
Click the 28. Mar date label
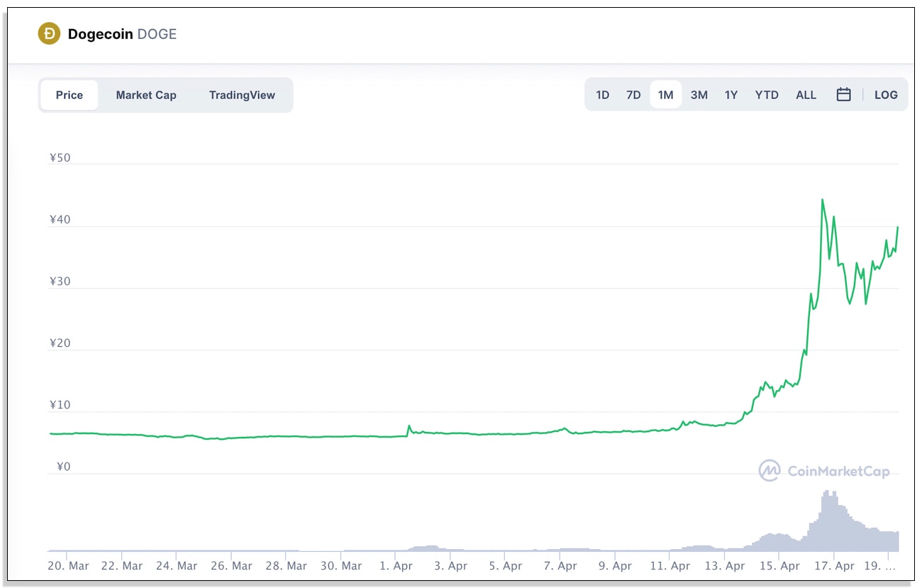(286, 566)
